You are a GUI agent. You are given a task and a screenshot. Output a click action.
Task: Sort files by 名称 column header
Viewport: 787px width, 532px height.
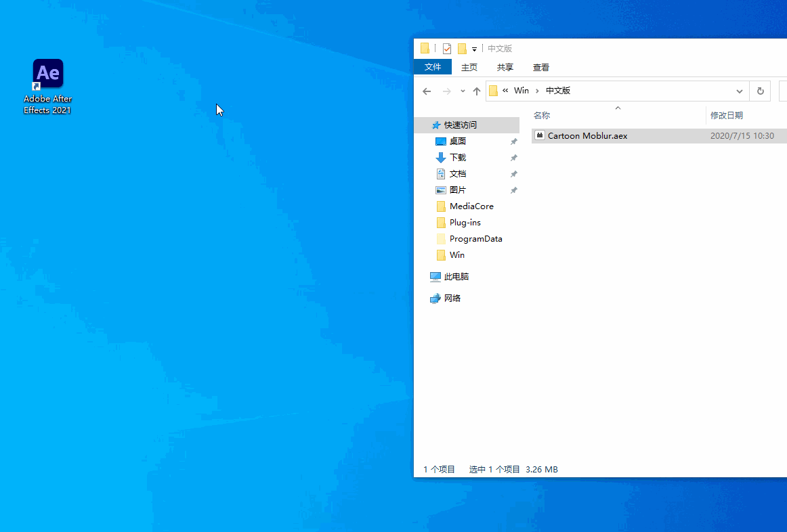(x=542, y=116)
